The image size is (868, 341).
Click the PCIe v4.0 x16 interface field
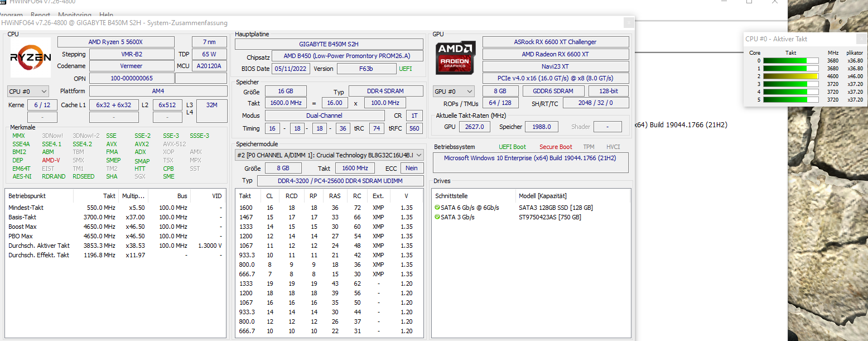555,79
